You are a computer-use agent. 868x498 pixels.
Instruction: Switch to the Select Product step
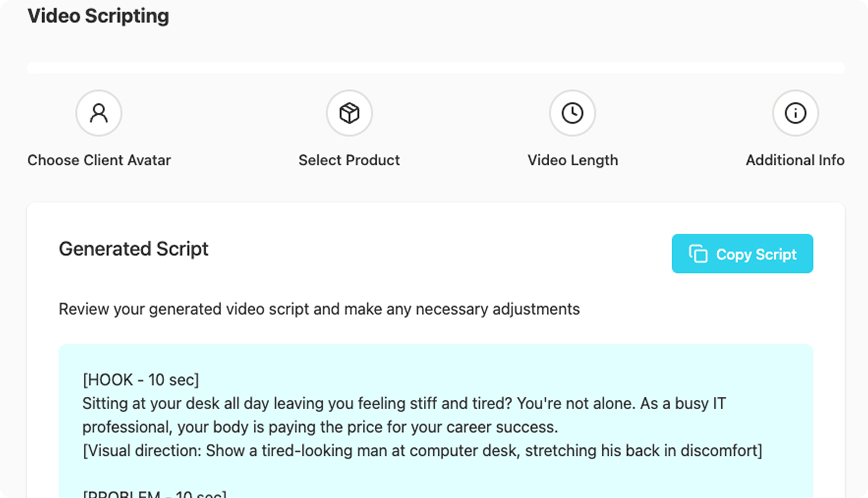tap(349, 160)
